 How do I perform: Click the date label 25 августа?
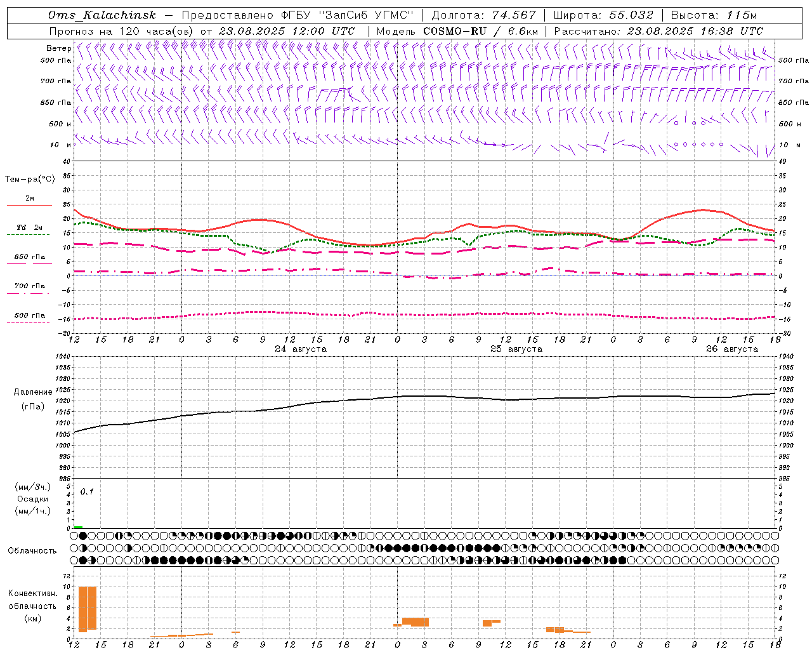[x=516, y=349]
